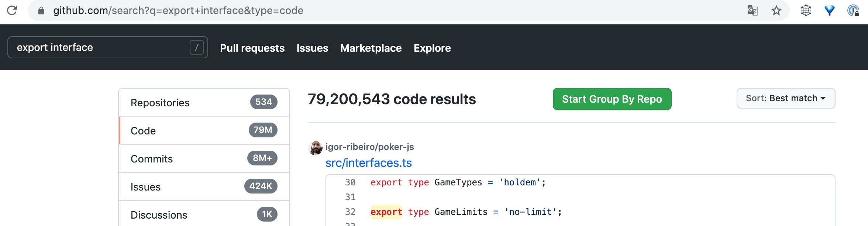Open the Google Translate icon
This screenshot has height=226, width=868.
tap(752, 10)
